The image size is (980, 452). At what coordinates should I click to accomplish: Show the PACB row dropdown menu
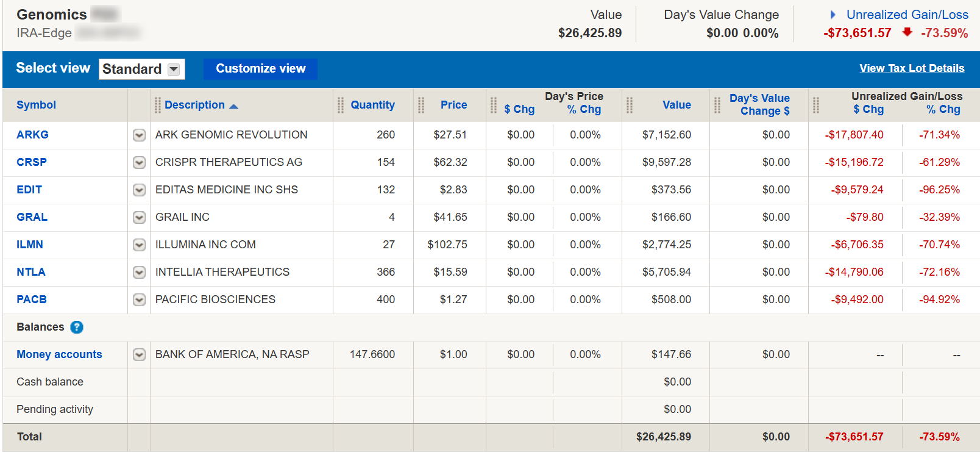(140, 300)
